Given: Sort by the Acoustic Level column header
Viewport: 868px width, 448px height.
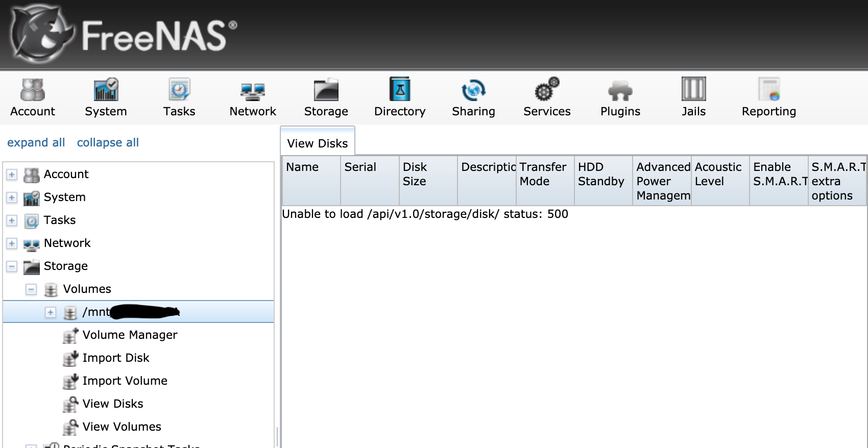Looking at the screenshot, I should coord(720,181).
